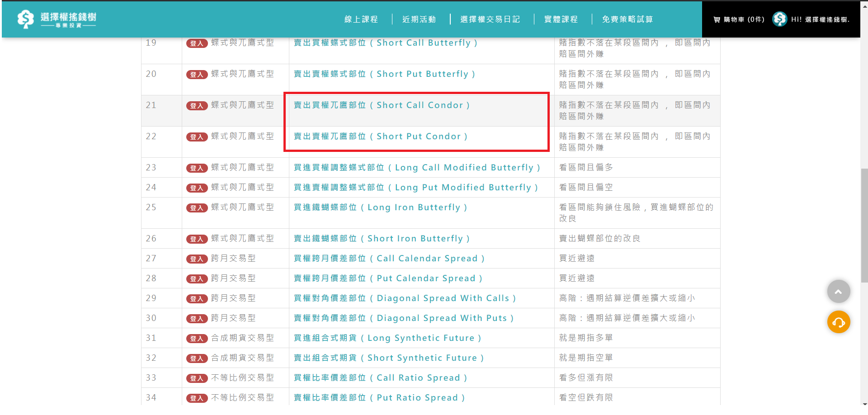The image size is (868, 415).
Task: Click 跨月交易型 category text in row 27
Action: (x=233, y=258)
